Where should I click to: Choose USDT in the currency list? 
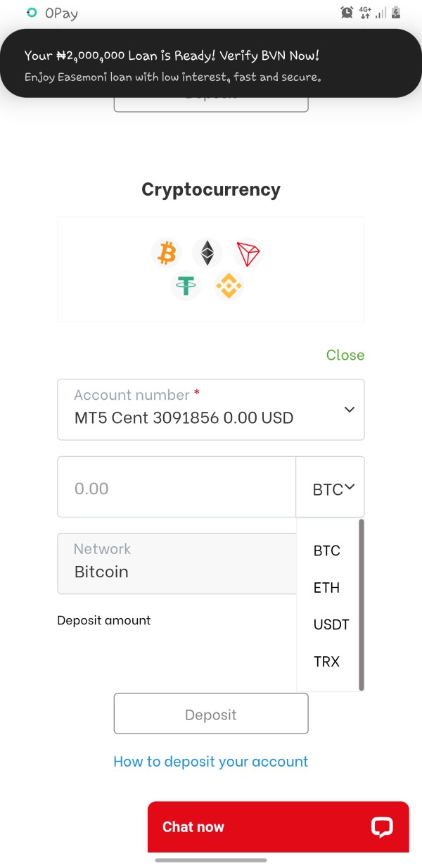[x=331, y=624]
